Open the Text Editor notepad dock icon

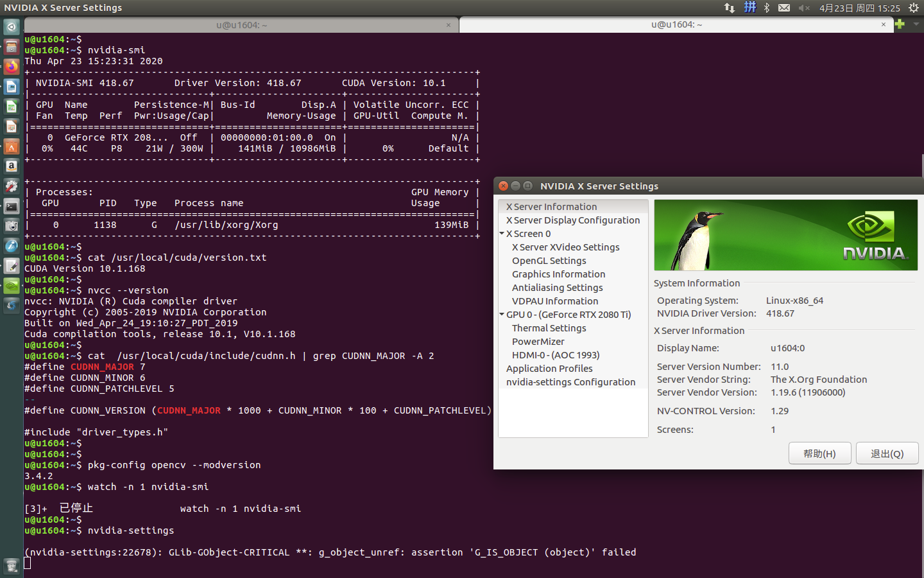coord(12,265)
